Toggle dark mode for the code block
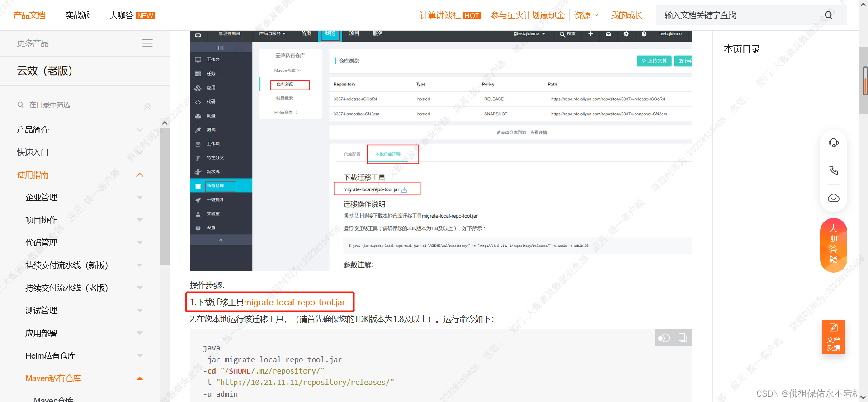This screenshot has height=402, width=868. click(x=664, y=338)
